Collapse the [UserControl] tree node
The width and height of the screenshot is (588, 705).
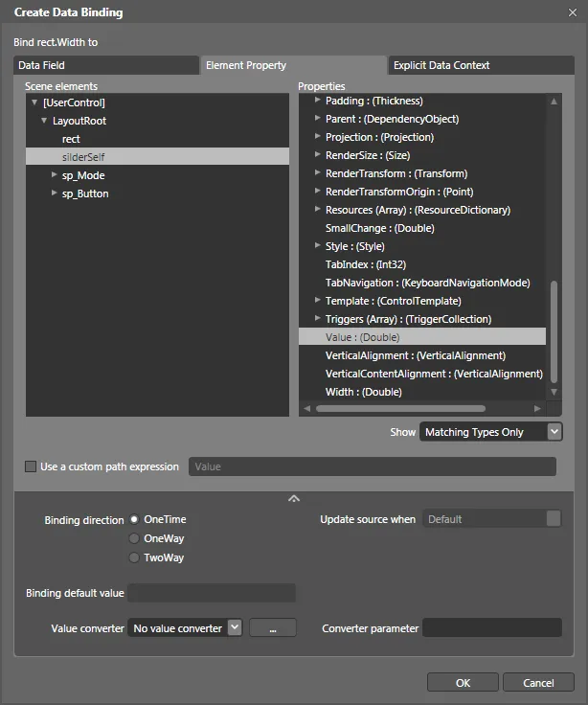click(x=34, y=102)
